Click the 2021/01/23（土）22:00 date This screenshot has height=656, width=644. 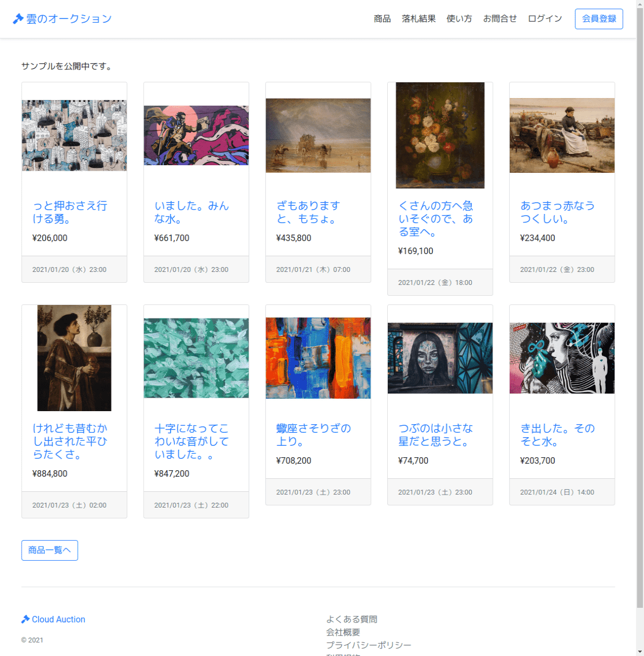click(191, 505)
